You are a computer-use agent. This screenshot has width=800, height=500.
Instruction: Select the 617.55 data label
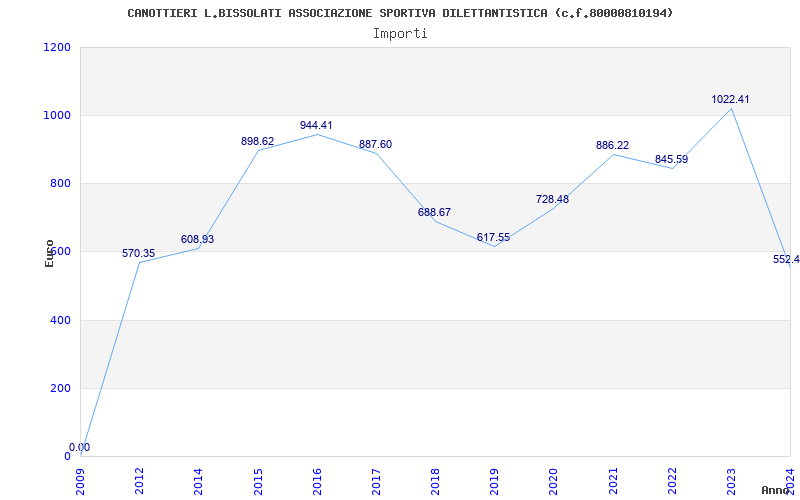point(493,238)
